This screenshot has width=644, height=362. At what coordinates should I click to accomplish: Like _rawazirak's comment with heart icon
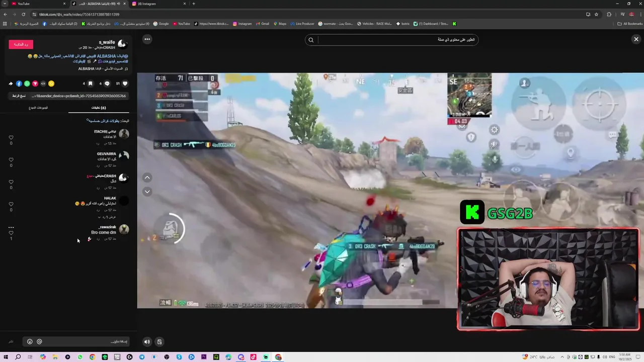pos(11,233)
